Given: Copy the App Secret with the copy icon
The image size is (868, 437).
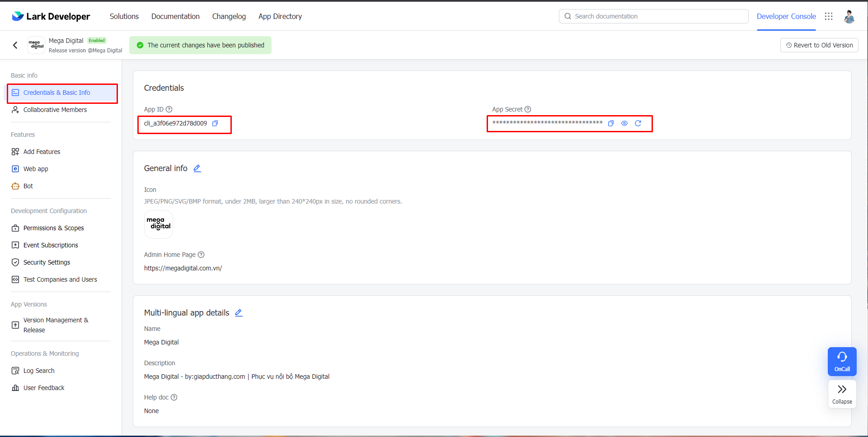Looking at the screenshot, I should click(610, 123).
